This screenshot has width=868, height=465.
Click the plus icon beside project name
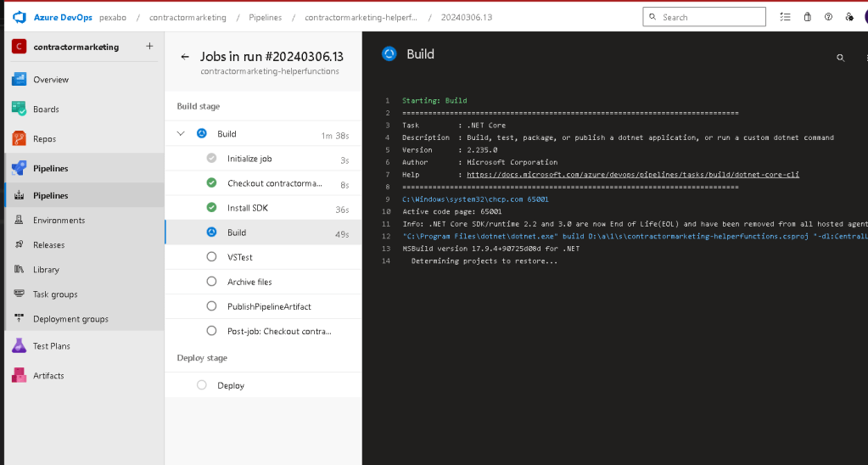(x=149, y=46)
